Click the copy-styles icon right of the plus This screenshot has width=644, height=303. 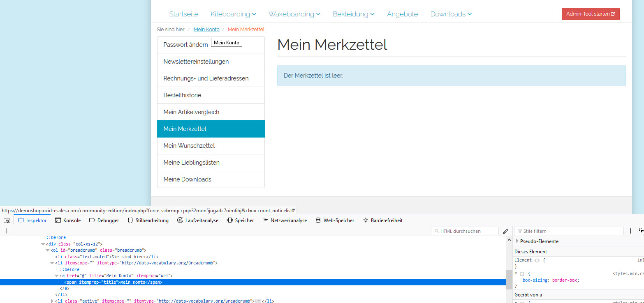(x=641, y=231)
